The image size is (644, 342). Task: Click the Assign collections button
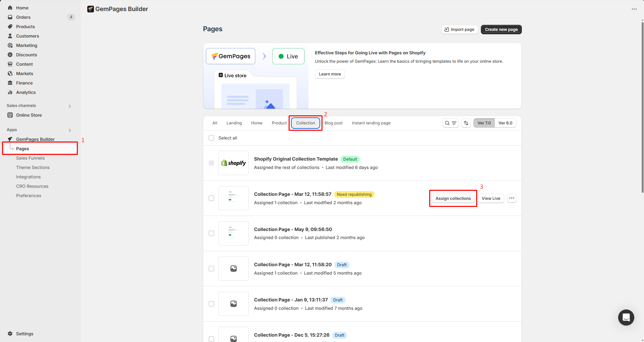(453, 198)
